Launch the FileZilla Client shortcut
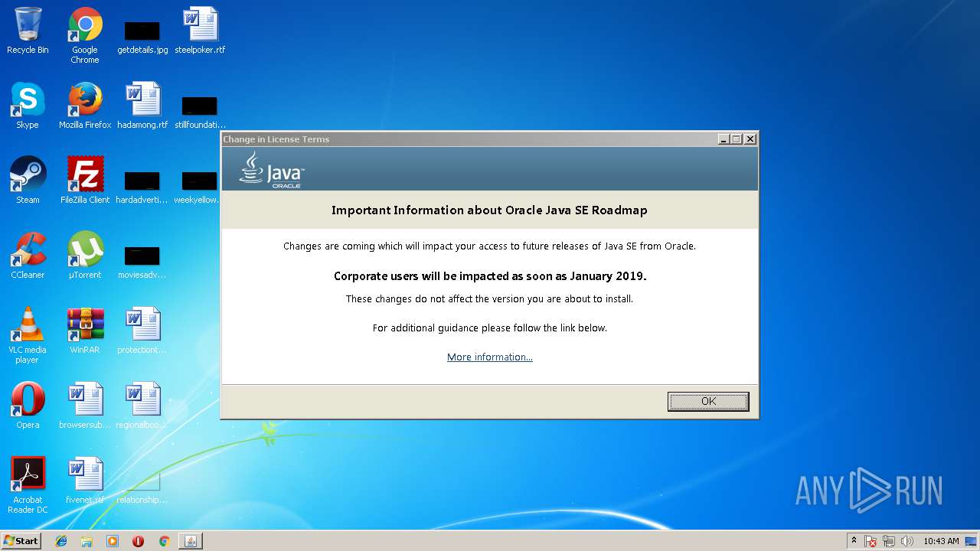The image size is (980, 551). pyautogui.click(x=85, y=181)
